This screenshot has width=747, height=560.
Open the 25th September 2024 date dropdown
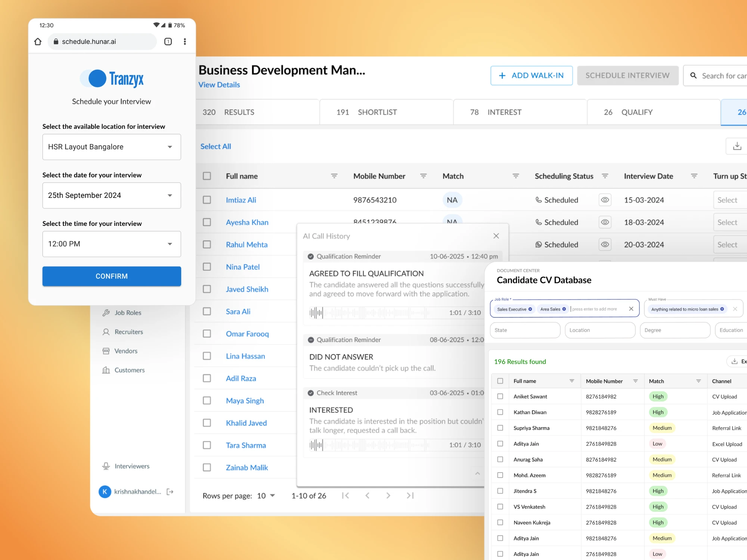[x=112, y=195]
